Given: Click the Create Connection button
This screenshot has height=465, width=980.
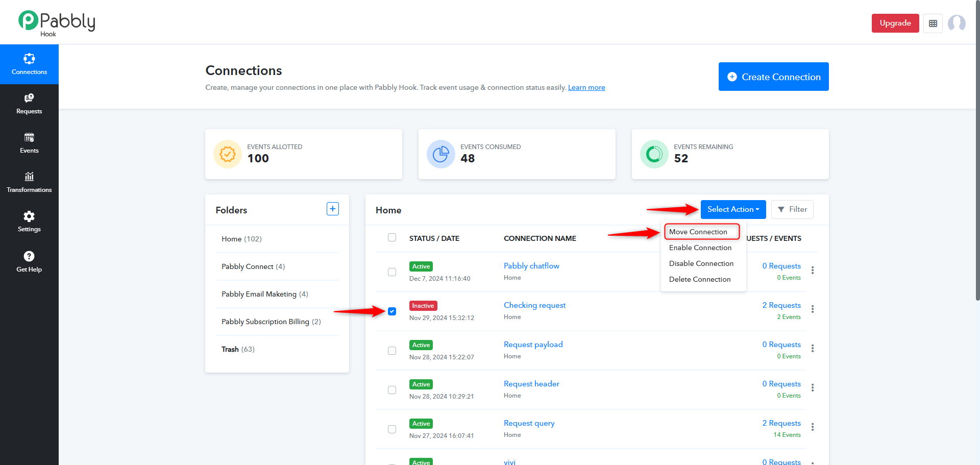Looking at the screenshot, I should point(774,77).
